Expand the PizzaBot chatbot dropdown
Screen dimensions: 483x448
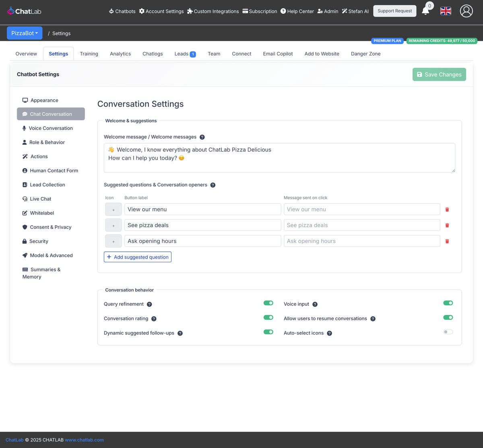pyautogui.click(x=25, y=33)
